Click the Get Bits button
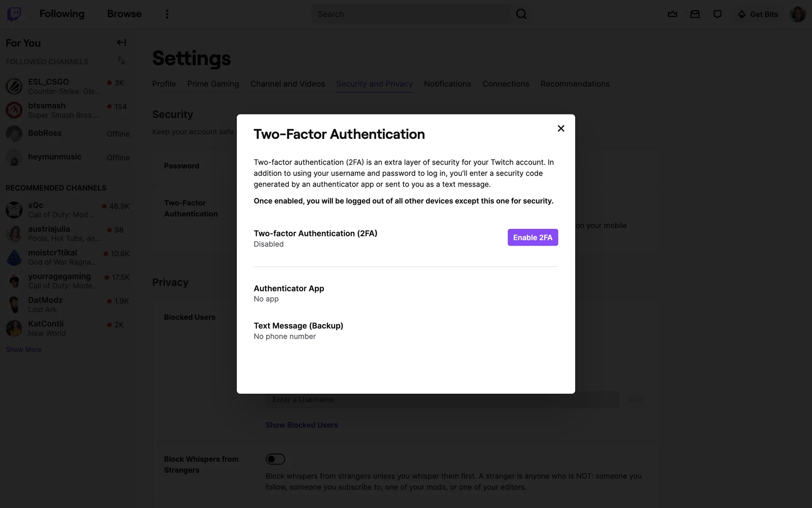812x508 pixels. point(758,14)
